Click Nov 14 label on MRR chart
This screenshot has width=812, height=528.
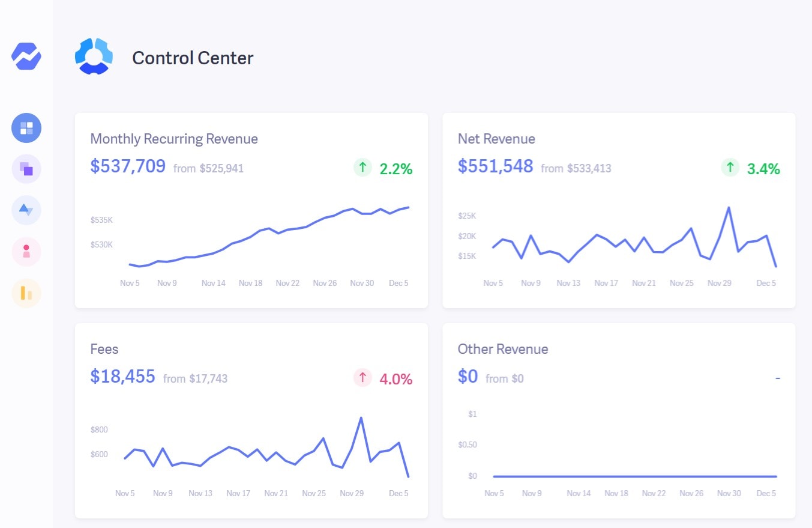(214, 283)
